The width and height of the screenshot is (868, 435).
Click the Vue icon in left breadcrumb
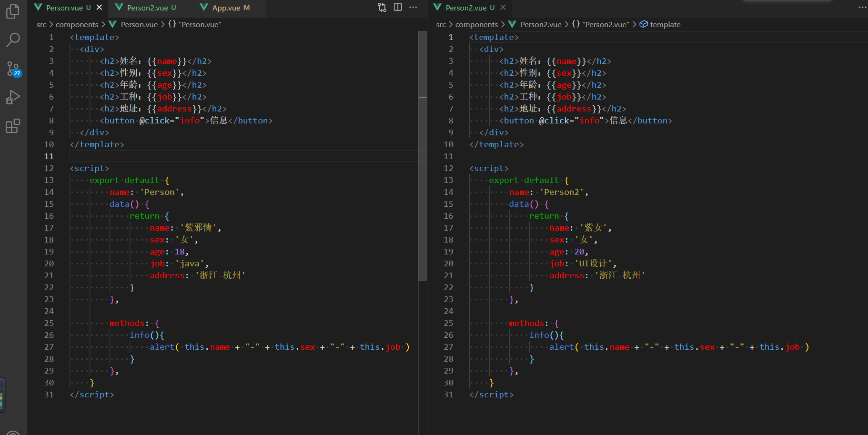(112, 24)
